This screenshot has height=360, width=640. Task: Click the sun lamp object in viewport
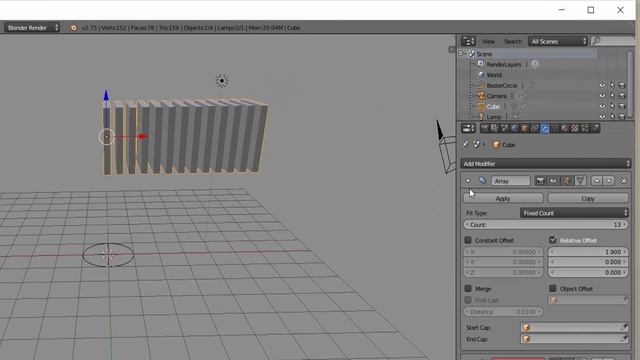[x=222, y=81]
